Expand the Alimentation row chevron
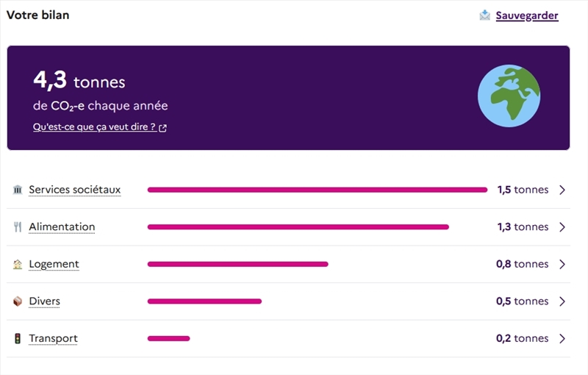The width and height of the screenshot is (588, 375). pyautogui.click(x=562, y=227)
